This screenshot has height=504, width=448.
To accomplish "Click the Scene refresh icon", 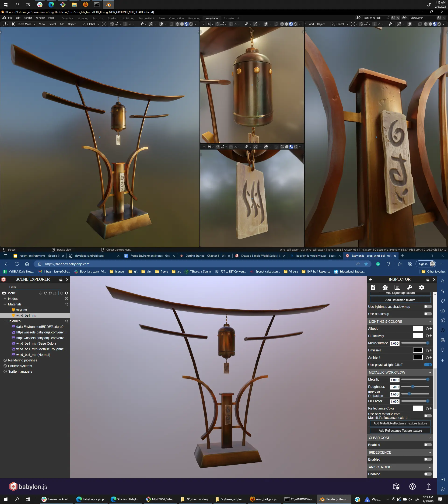I will point(66,293).
